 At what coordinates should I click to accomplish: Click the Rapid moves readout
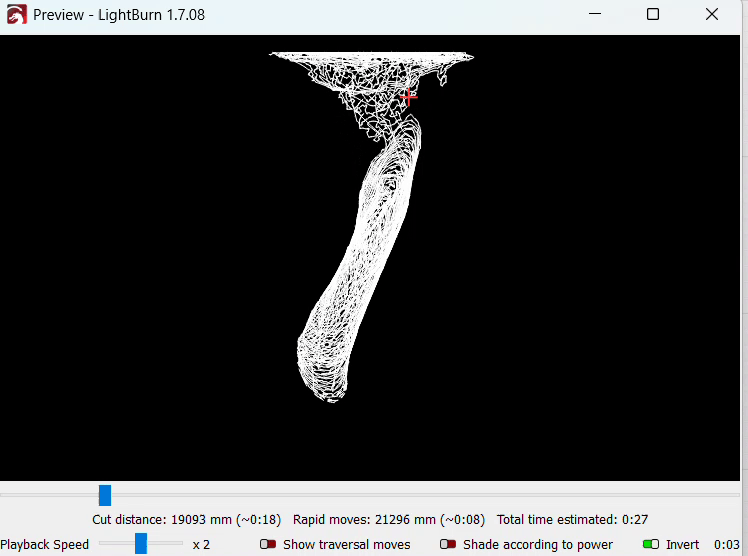pos(388,520)
